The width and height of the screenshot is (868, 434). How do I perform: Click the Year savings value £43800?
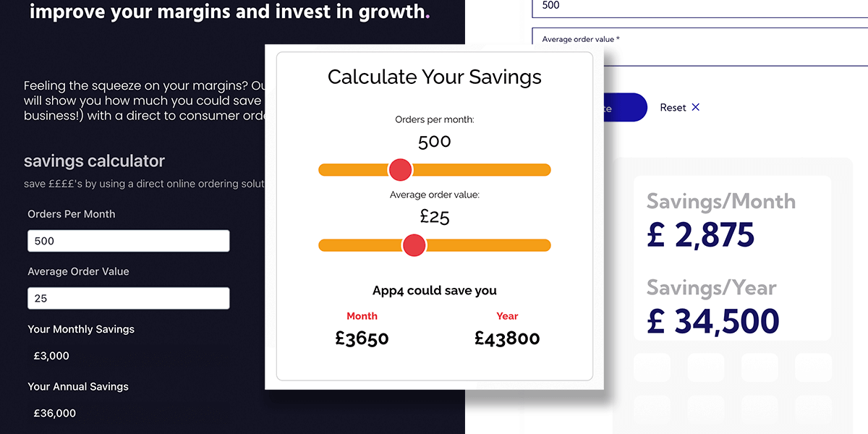coord(507,338)
